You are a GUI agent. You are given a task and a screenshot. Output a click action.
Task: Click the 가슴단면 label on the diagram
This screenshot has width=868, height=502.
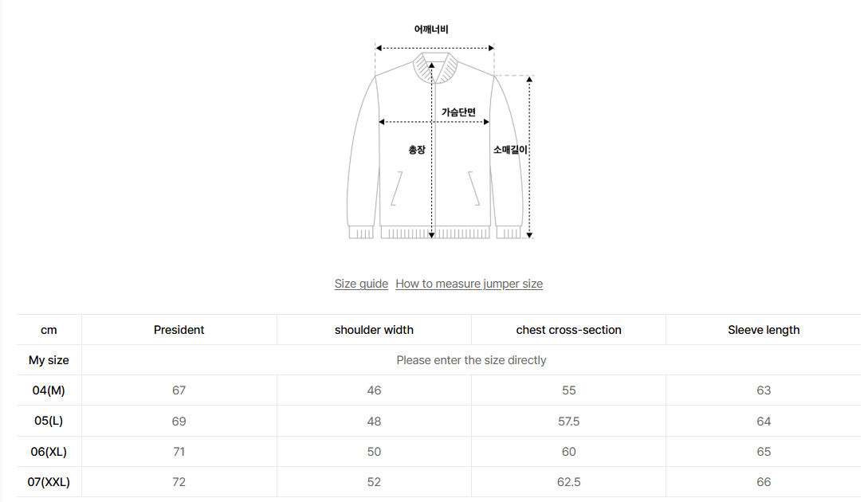click(x=457, y=110)
